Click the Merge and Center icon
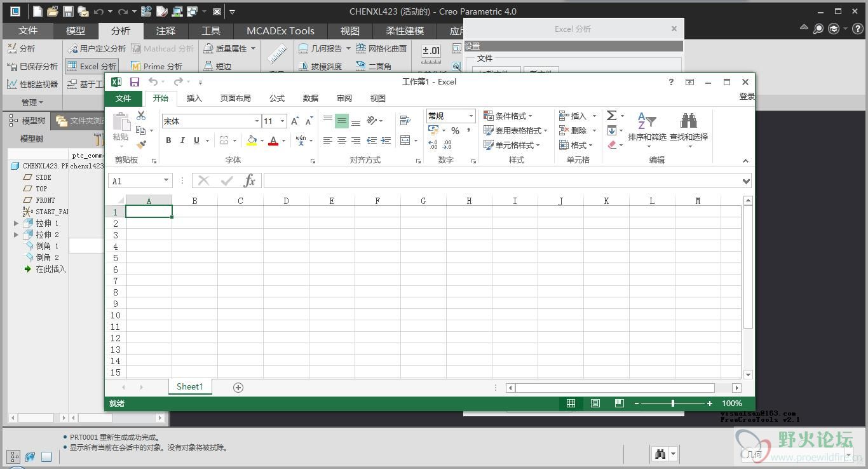The height and width of the screenshot is (469, 868). pos(405,140)
